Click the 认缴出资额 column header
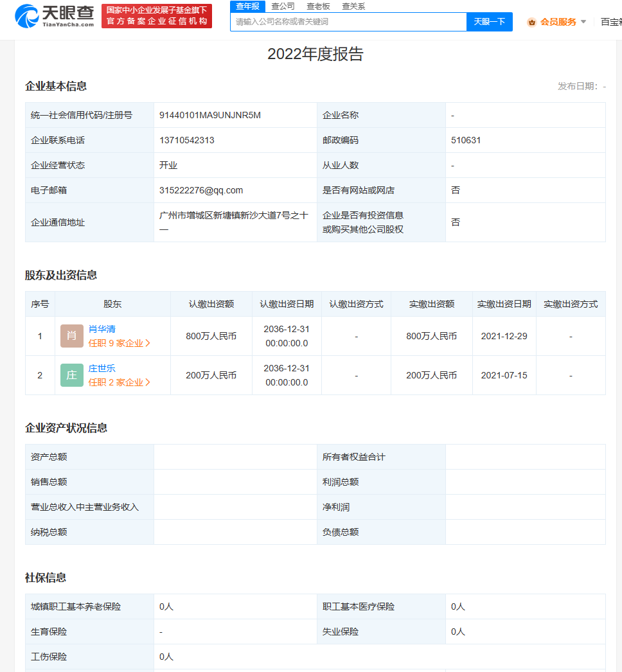 coord(211,304)
